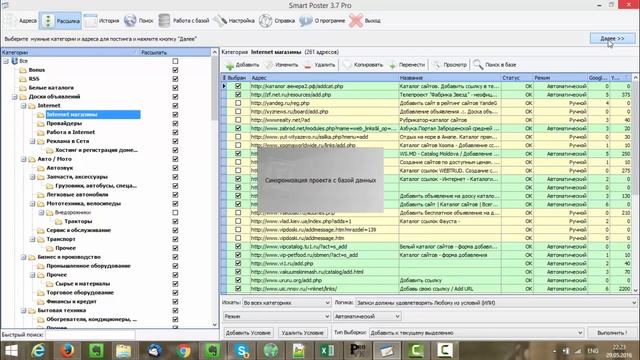The height and width of the screenshot is (360, 640).
Task: Click the Добавить Условие button
Action: pos(248,333)
